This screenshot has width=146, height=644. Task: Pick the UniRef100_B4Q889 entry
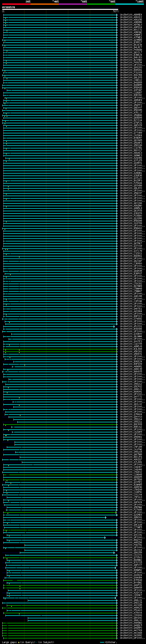click(x=131, y=82)
